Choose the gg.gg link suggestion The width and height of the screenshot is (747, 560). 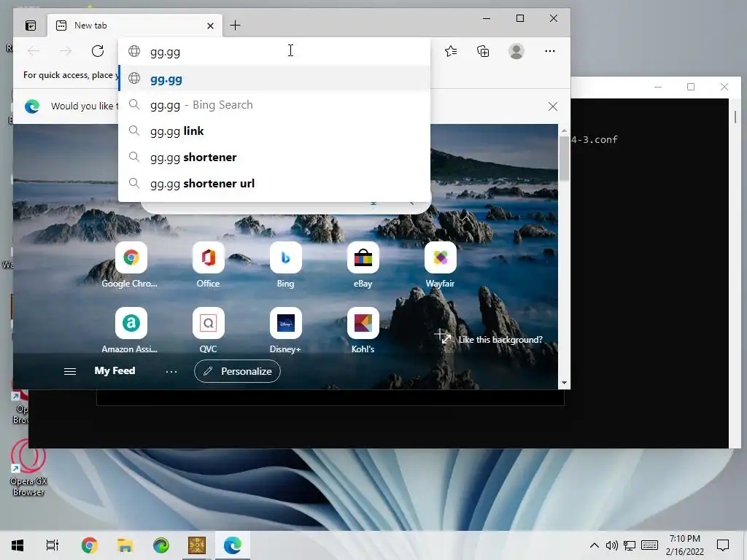click(x=274, y=131)
